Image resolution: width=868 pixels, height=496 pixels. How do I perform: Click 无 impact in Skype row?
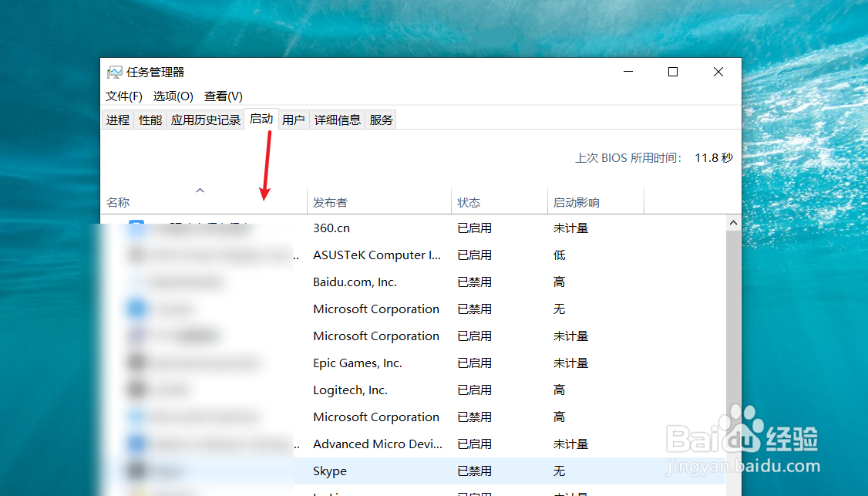559,471
